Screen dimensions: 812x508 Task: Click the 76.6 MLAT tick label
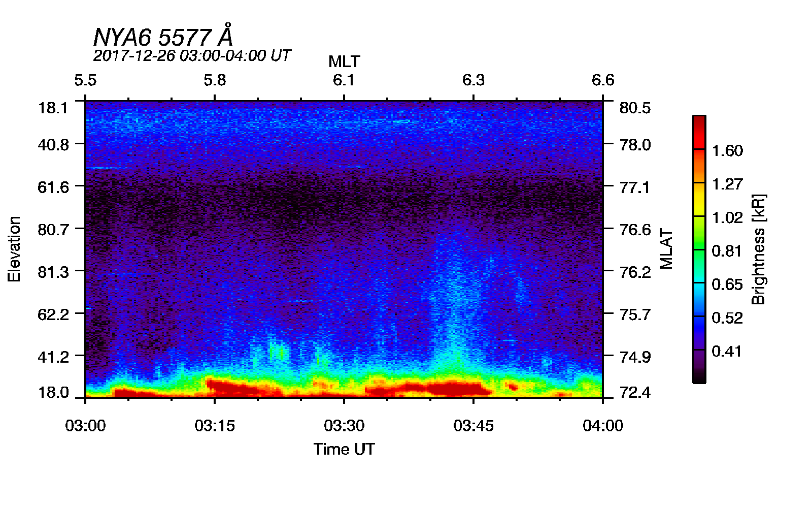[635, 230]
